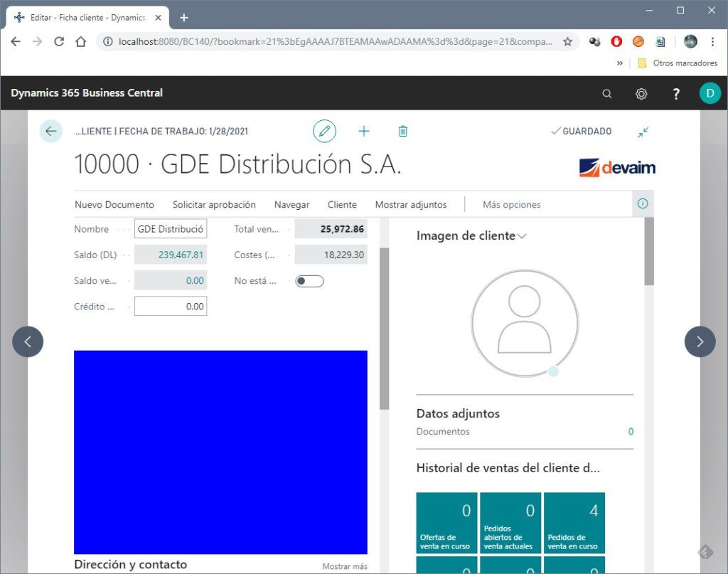The width and height of the screenshot is (728, 574).
Task: Show hidden bookmarks with double chevron
Action: pyautogui.click(x=620, y=63)
